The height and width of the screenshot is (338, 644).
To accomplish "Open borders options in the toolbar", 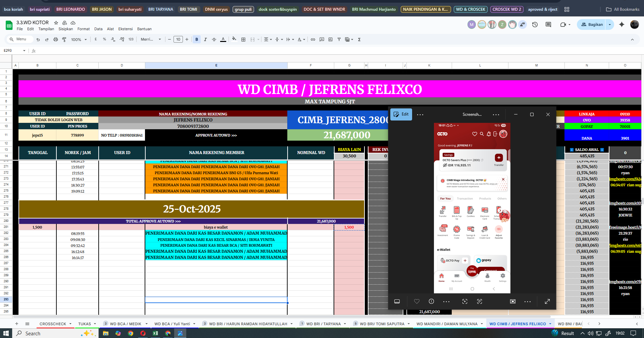I will click(x=243, y=39).
